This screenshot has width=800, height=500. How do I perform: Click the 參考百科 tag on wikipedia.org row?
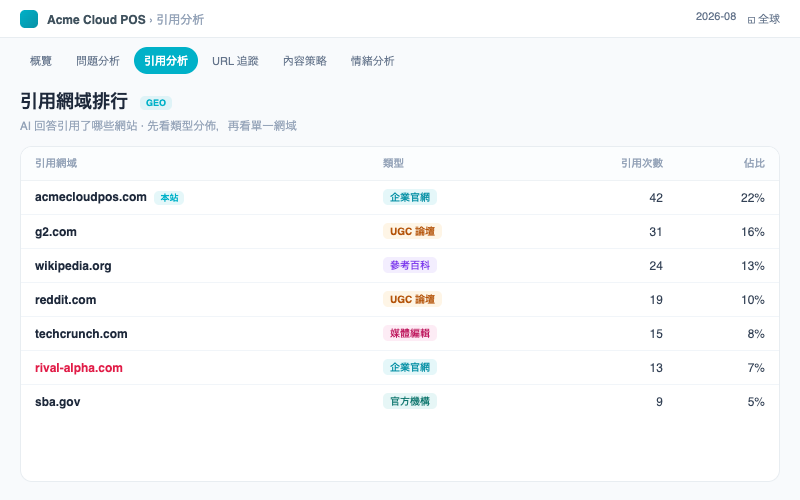[x=410, y=265]
